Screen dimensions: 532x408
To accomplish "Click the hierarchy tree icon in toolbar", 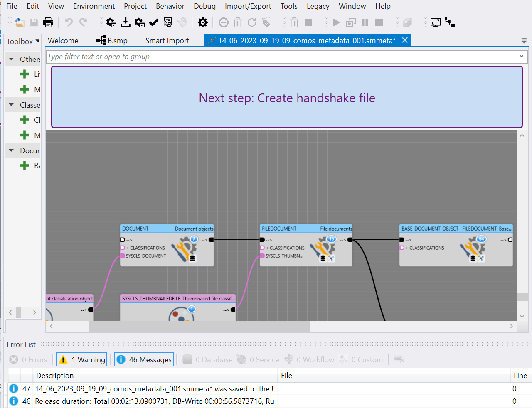I will click(x=450, y=22).
